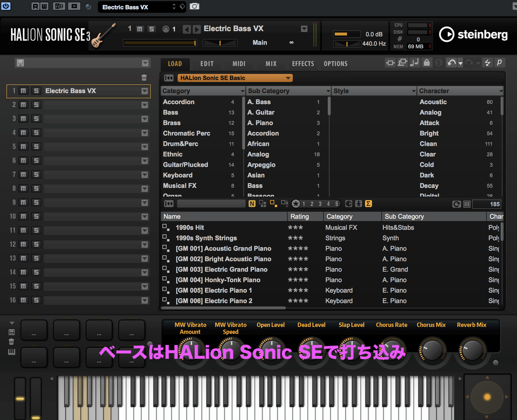This screenshot has width=517, height=420.
Task: Click the person-shaped user content filter icon
Action: click(x=358, y=204)
